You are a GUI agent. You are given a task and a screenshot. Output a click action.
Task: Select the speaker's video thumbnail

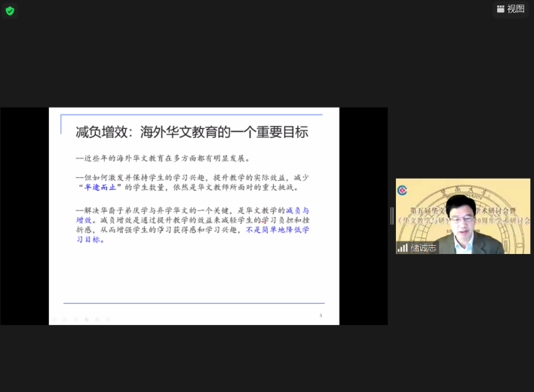click(x=462, y=217)
